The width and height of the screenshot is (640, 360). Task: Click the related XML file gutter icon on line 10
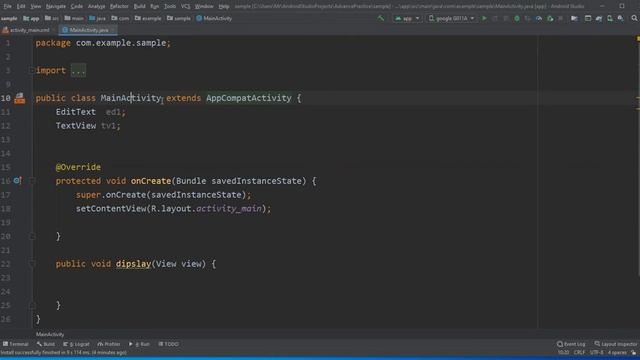(x=20, y=98)
